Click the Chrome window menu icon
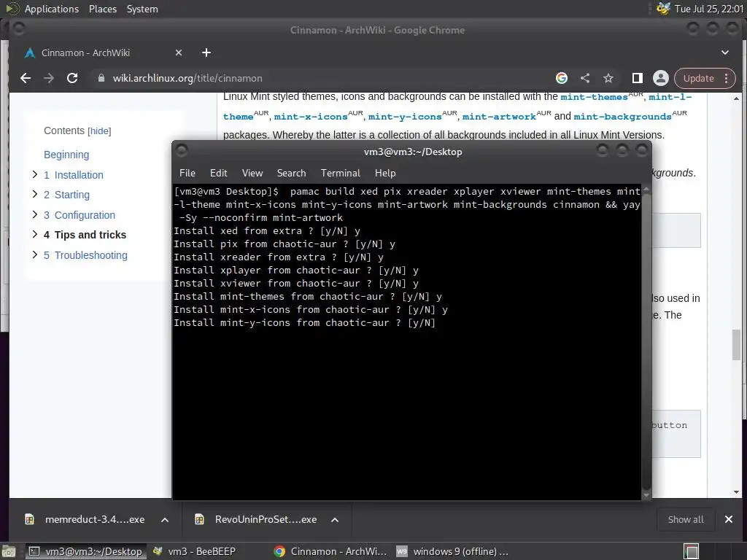The width and height of the screenshot is (747, 560). click(19, 29)
